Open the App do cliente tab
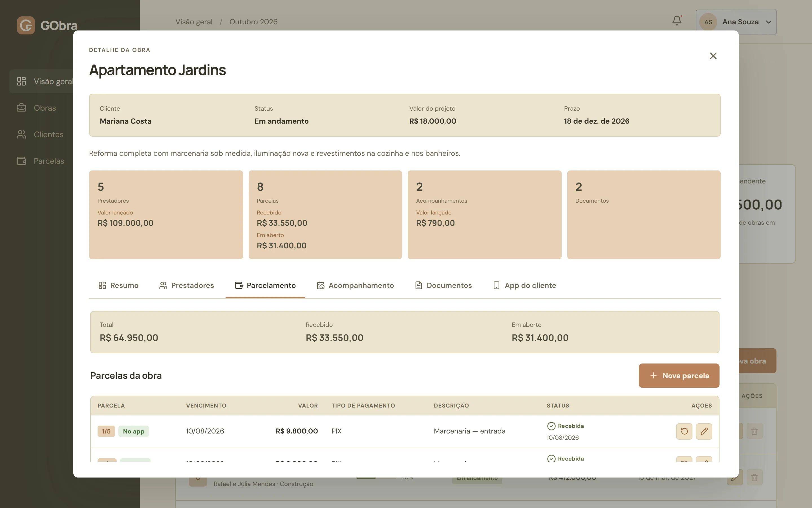 click(524, 285)
